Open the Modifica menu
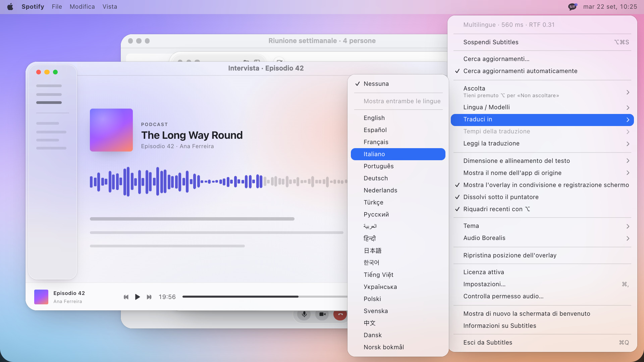The image size is (644, 362). tap(82, 7)
